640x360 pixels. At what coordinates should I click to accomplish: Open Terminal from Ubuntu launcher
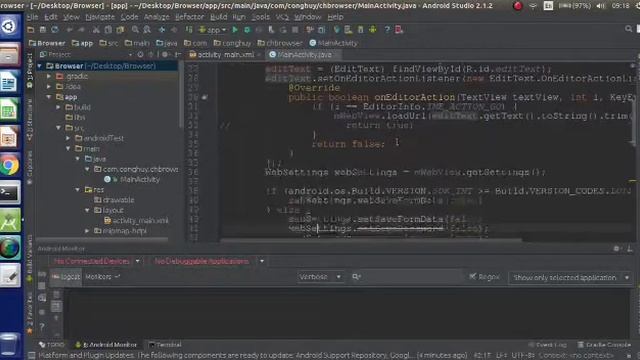(x=10, y=193)
